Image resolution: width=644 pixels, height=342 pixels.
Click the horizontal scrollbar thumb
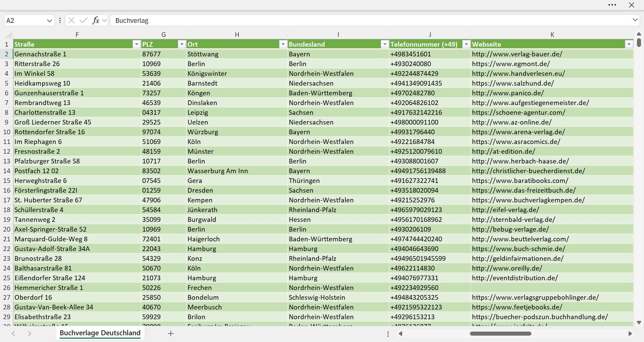(500, 334)
